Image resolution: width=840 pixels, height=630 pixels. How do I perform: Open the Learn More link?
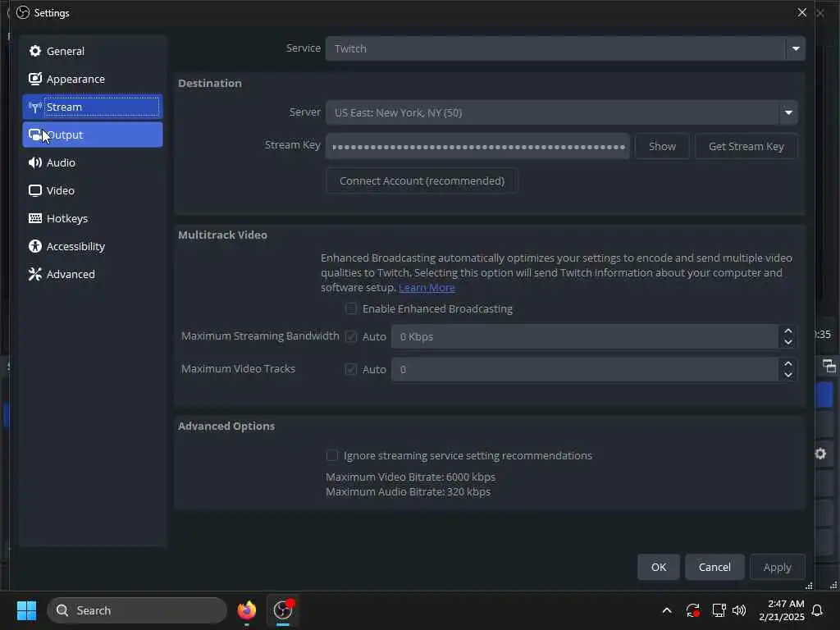(x=427, y=288)
